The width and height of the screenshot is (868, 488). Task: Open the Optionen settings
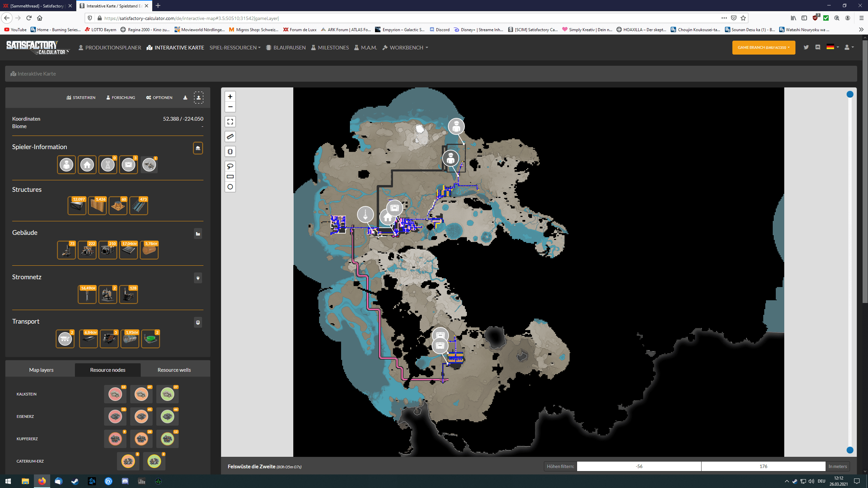tap(159, 98)
